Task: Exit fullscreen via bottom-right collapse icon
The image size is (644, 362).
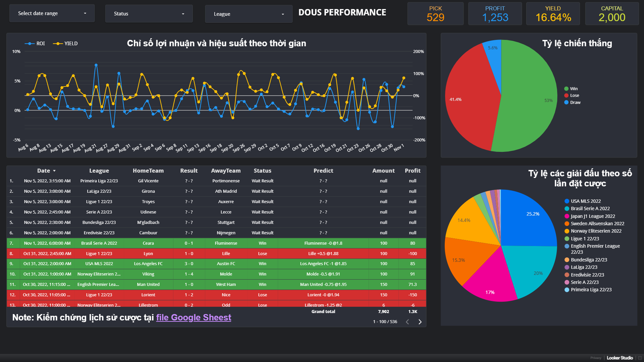Action: 640,358
